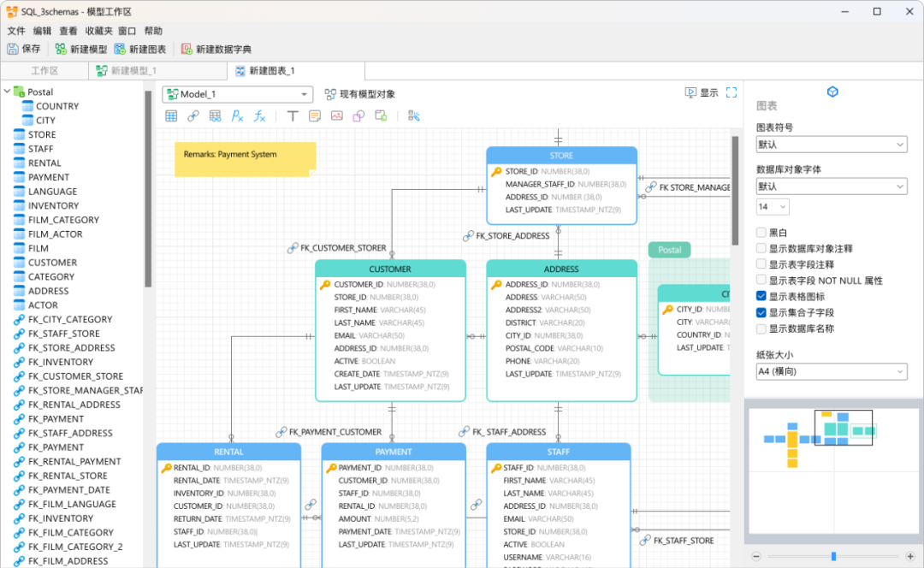Open the 图表符号 dropdown

point(832,145)
